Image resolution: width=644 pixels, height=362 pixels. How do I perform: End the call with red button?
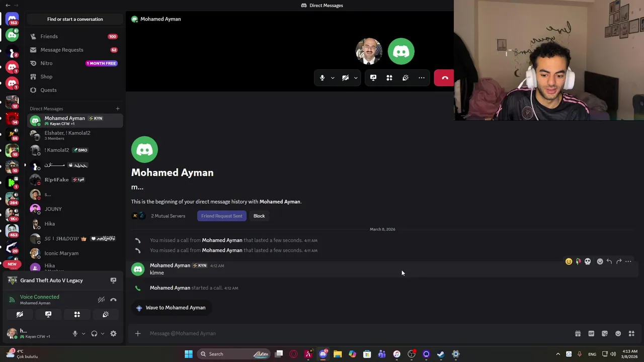(x=444, y=78)
